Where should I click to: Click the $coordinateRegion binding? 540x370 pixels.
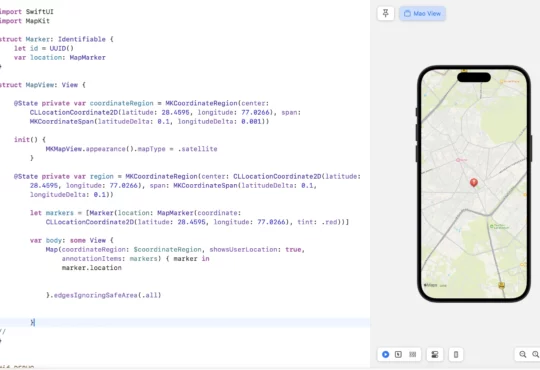(x=168, y=249)
